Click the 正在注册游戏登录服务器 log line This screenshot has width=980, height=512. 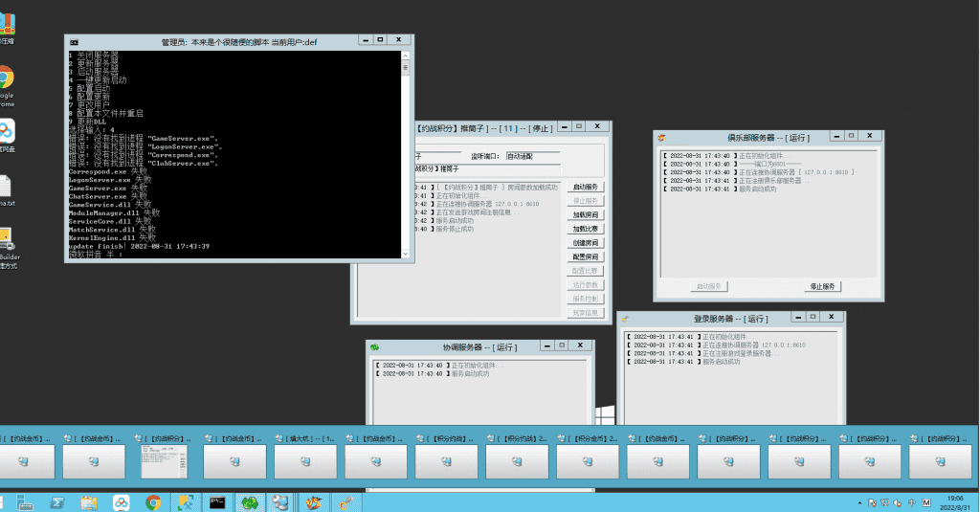coord(703,353)
